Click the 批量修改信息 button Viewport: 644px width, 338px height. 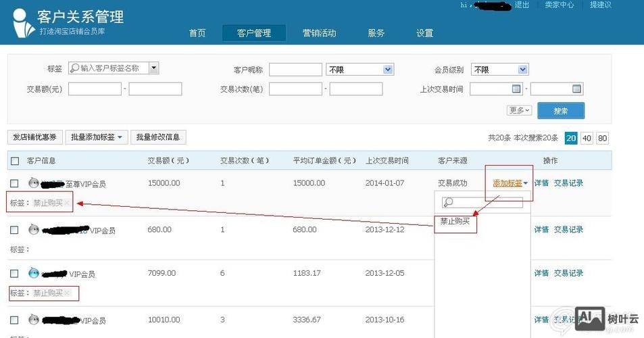pyautogui.click(x=158, y=137)
